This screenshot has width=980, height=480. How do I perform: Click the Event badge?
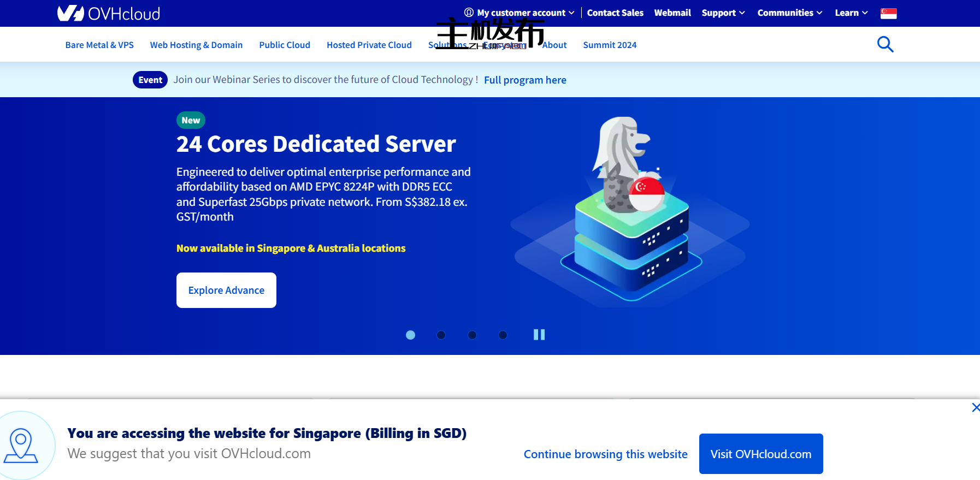pyautogui.click(x=150, y=80)
